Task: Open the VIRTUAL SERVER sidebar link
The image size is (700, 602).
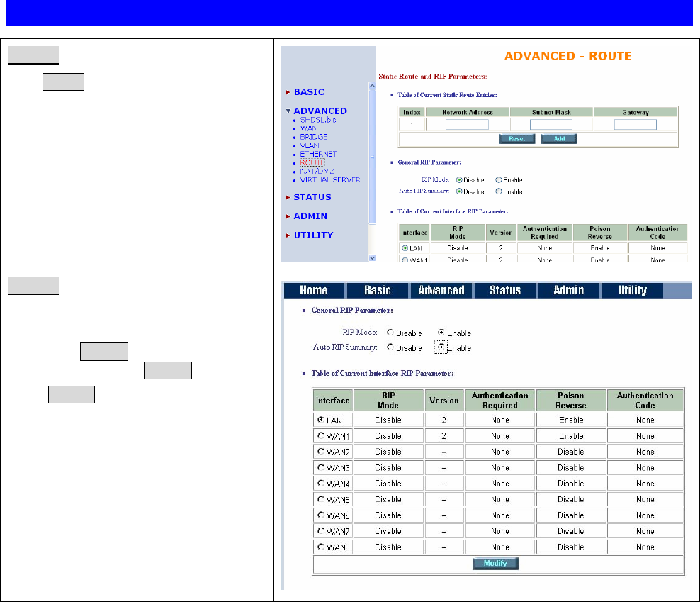Action: coord(329,179)
